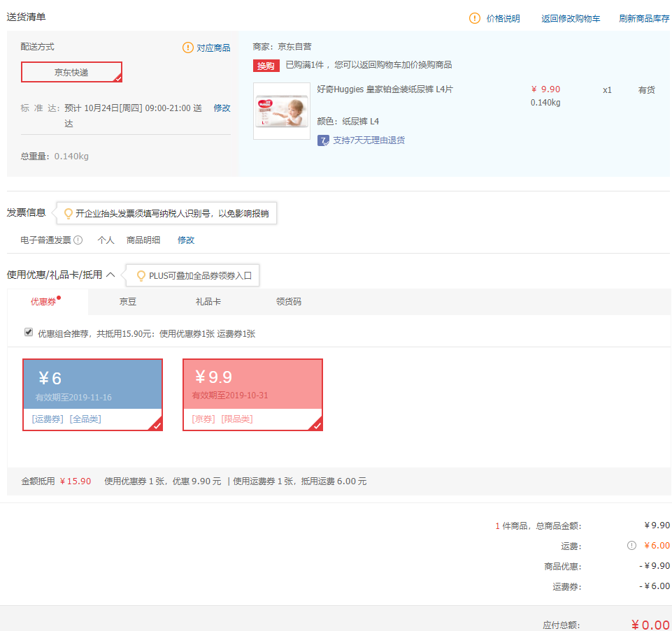Open 好奇Huggies 皇家铂金装纸尿裤 product title
The width and height of the screenshot is (672, 631).
(385, 89)
